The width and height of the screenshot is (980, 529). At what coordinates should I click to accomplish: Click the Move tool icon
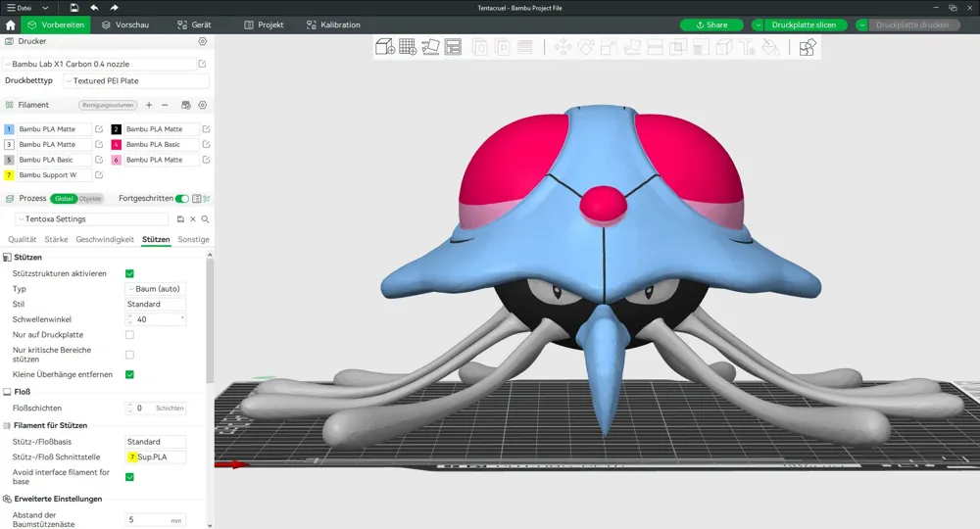563,47
